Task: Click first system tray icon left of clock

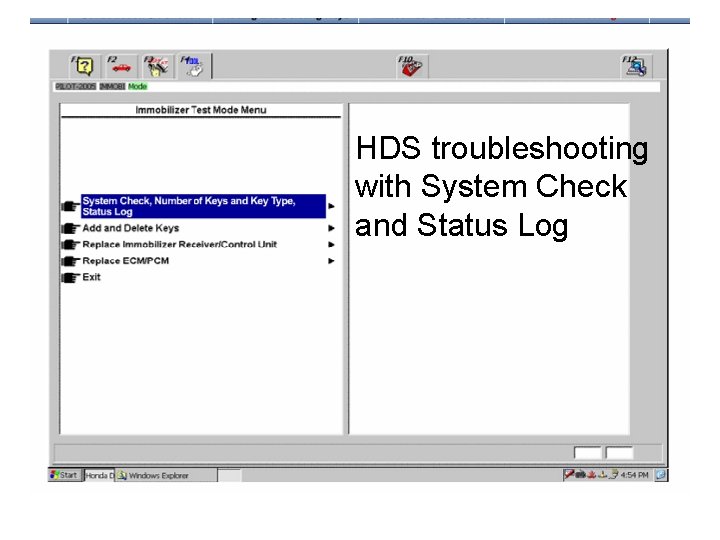Action: [x=569, y=474]
